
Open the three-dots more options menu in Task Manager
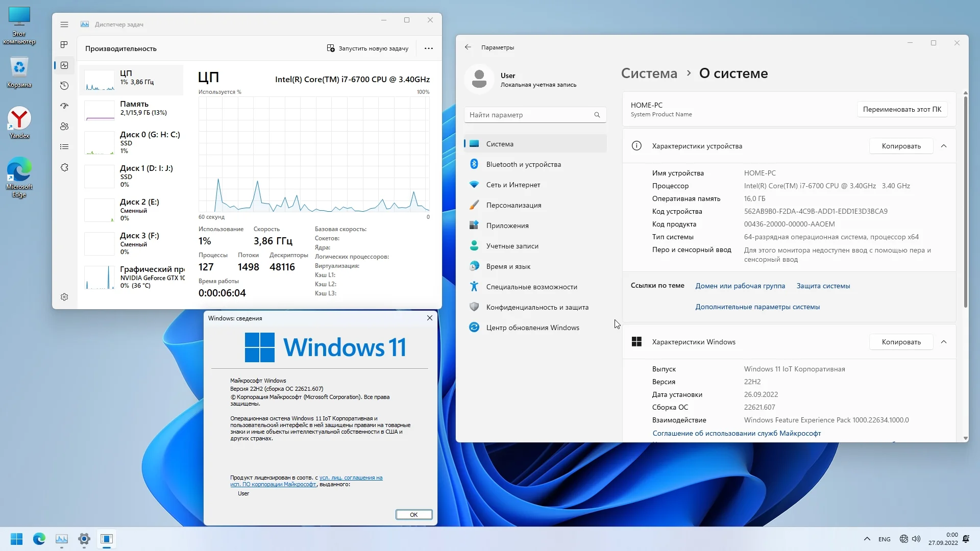[429, 48]
